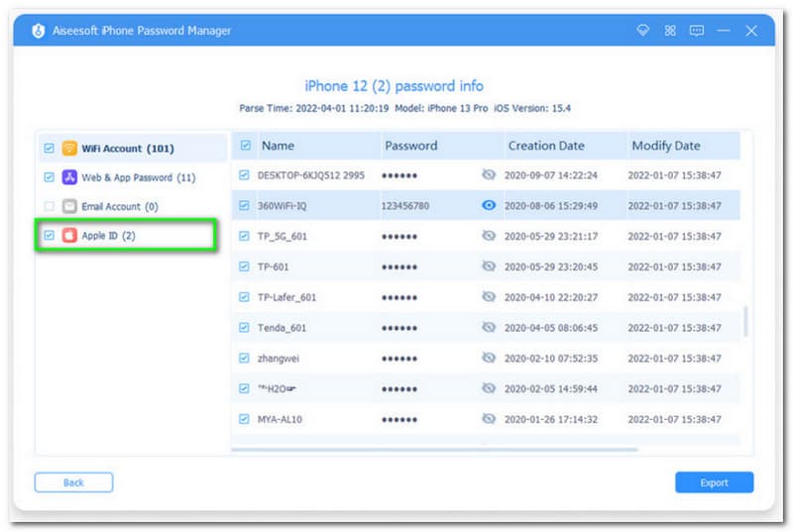This screenshot has width=793, height=532.
Task: Open the four-squares menu icon in title bar
Action: (670, 31)
